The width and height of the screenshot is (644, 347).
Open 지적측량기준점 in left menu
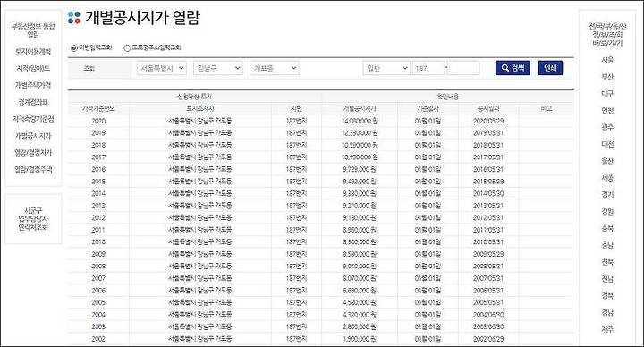click(x=33, y=119)
